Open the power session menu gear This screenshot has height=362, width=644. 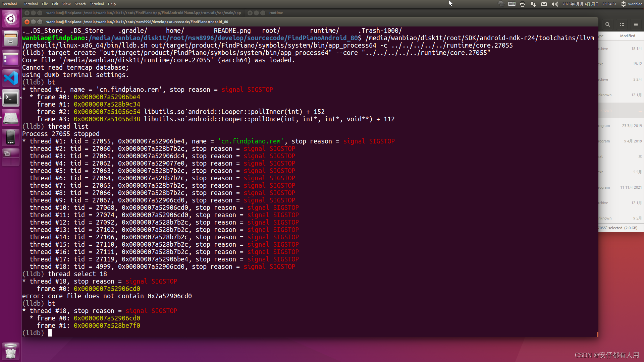[624, 4]
